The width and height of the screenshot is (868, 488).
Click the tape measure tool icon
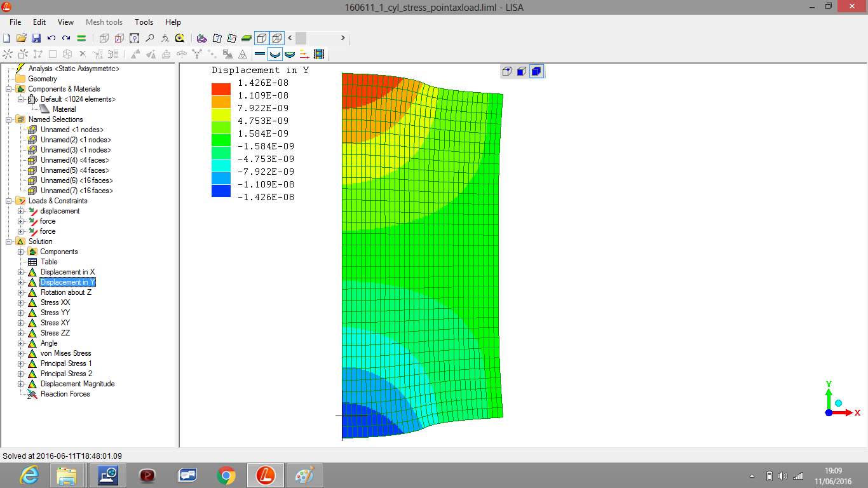[x=180, y=38]
